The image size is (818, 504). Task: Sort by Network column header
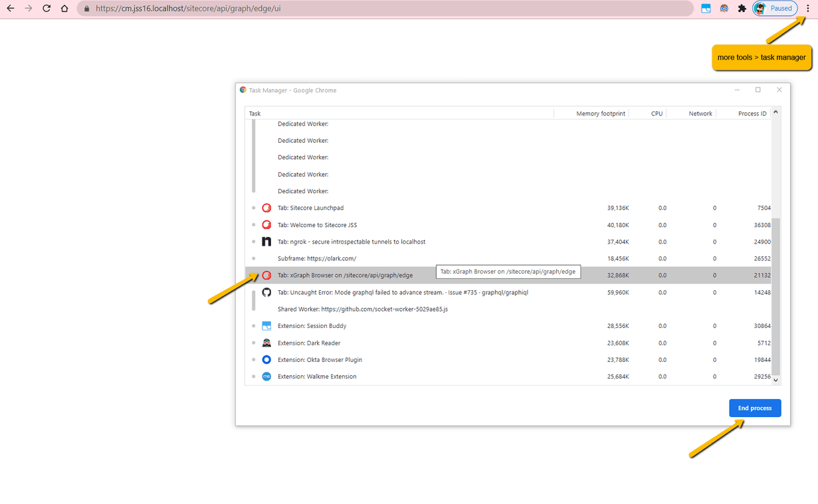point(692,114)
